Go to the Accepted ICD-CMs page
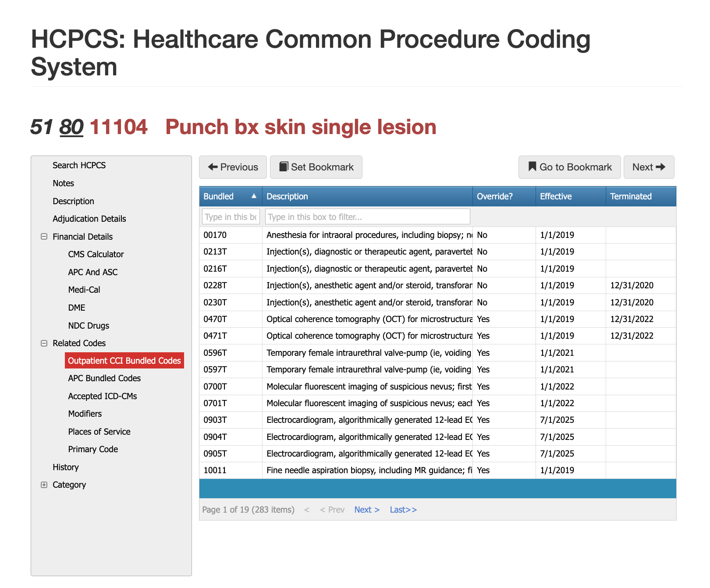Image resolution: width=710 pixels, height=588 pixels. point(102,396)
